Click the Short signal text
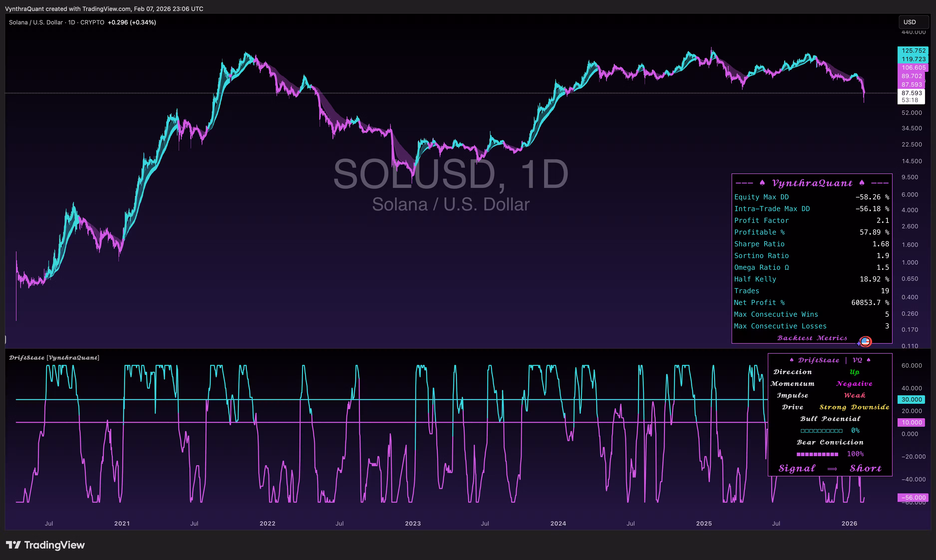The width and height of the screenshot is (936, 560). pos(865,469)
